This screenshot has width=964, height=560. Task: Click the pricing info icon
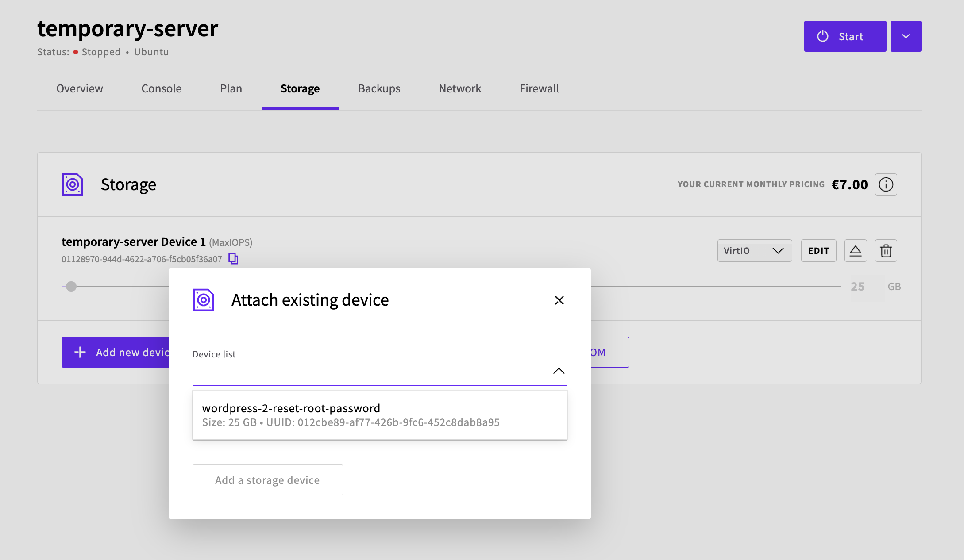[x=886, y=184]
